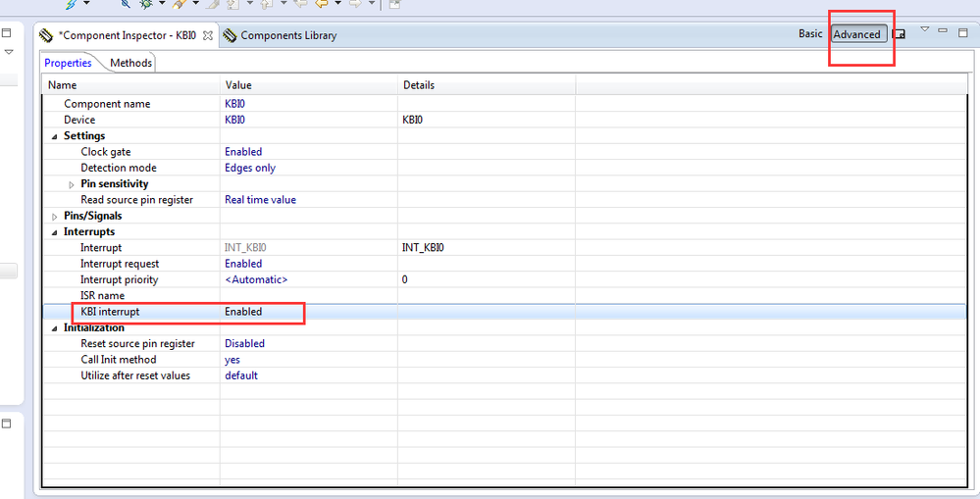Select the Clock gate row label
Image resolution: width=980 pixels, height=499 pixels.
pyautogui.click(x=106, y=152)
